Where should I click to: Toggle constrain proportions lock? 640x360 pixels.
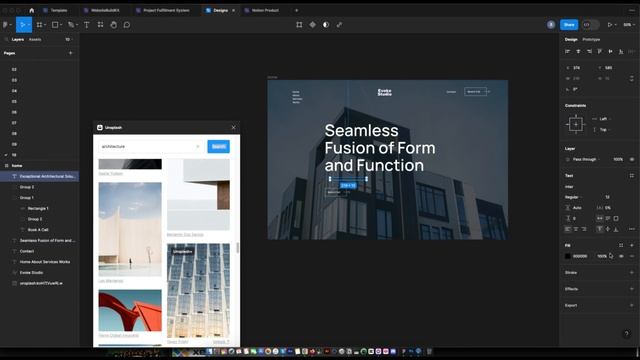[x=631, y=78]
